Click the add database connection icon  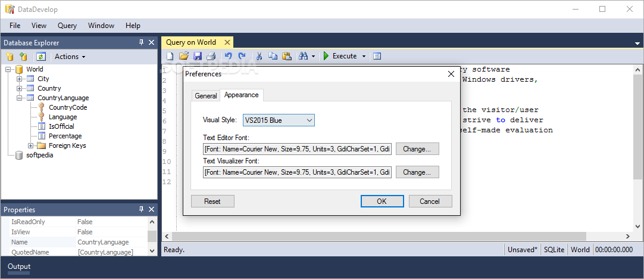click(23, 57)
